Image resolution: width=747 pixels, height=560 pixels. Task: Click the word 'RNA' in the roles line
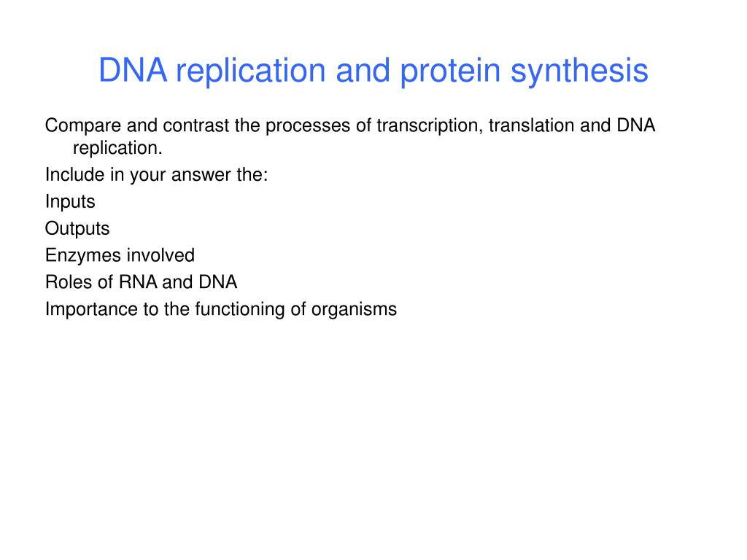(138, 282)
